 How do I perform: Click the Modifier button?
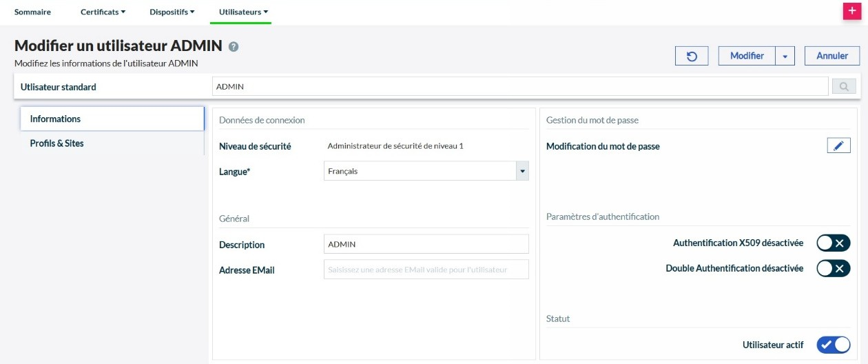747,56
